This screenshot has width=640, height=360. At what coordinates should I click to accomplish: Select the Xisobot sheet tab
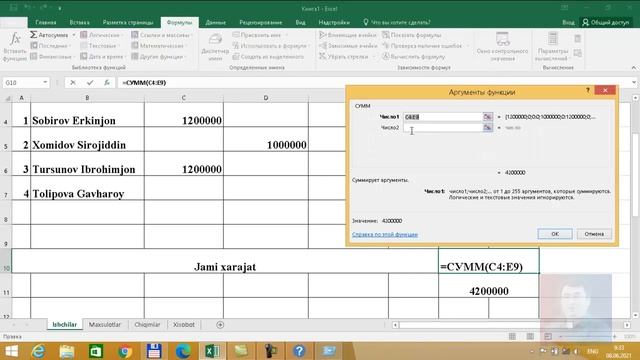click(x=184, y=324)
